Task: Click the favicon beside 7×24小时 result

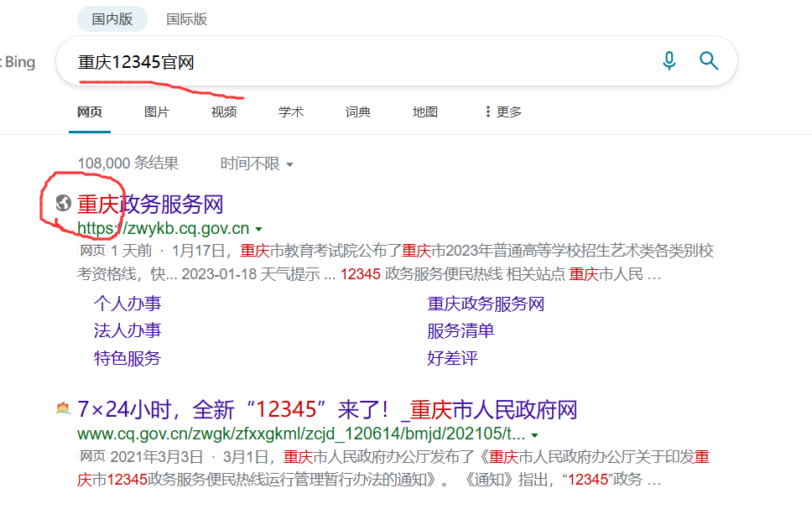Action: pyautogui.click(x=63, y=408)
